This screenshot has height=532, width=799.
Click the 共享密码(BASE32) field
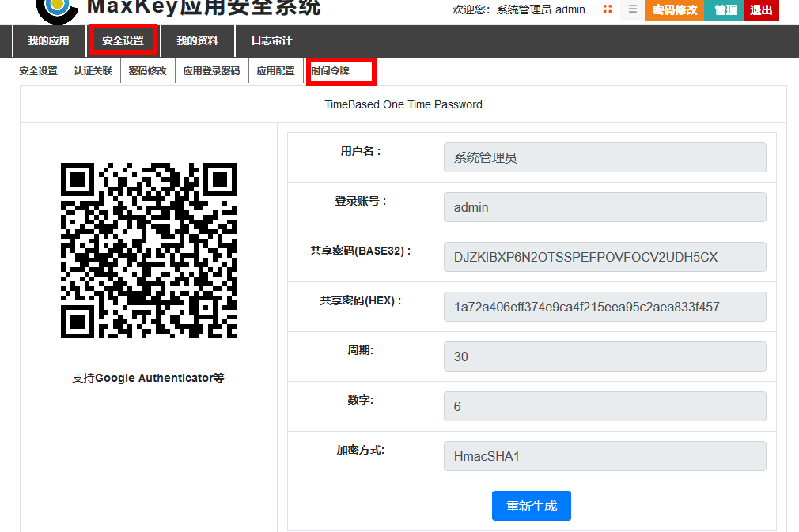click(x=604, y=257)
